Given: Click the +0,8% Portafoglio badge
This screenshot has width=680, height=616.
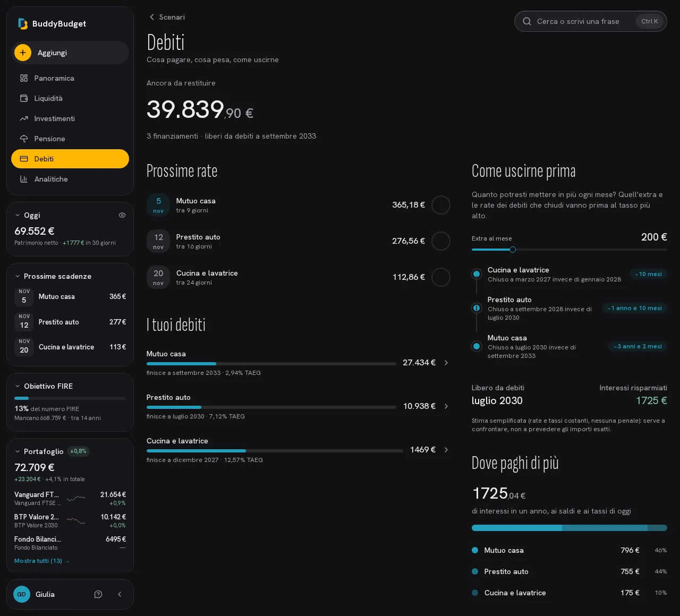Looking at the screenshot, I should (78, 451).
